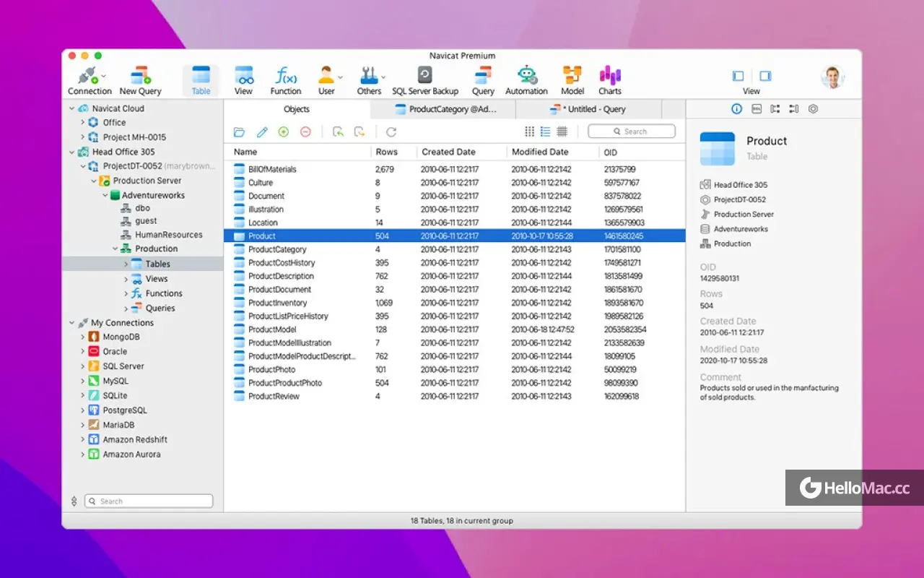Click the Export Wizard icon

[x=359, y=132]
